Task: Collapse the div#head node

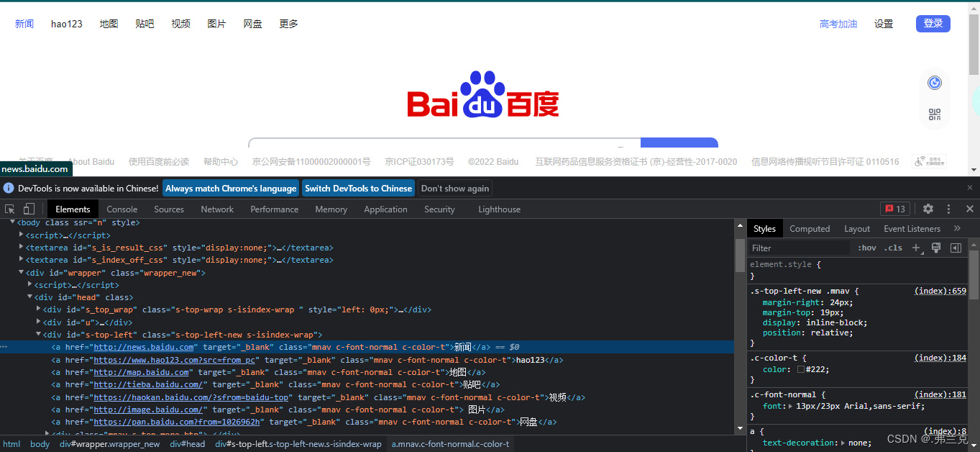Action: tap(30, 297)
